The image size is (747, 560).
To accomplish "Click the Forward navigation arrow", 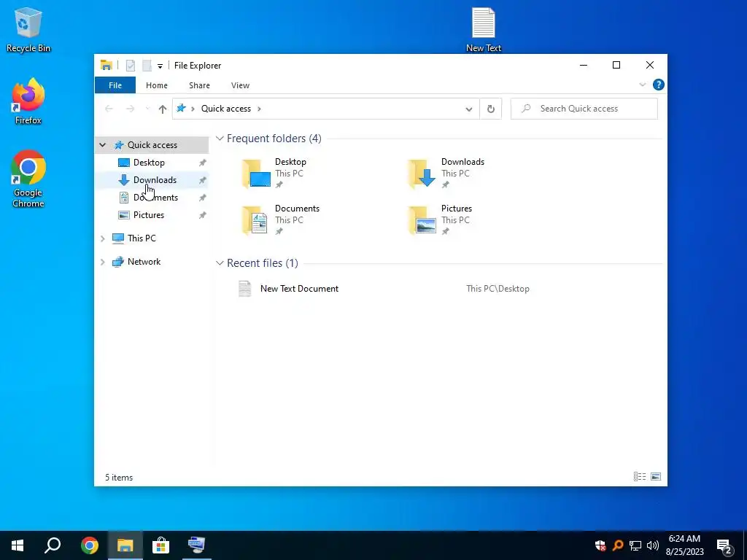I will pos(130,109).
